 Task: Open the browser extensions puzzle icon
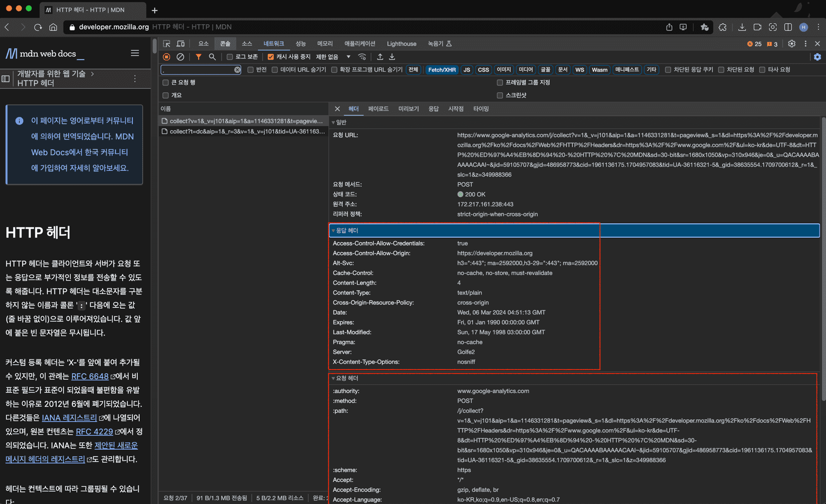tap(723, 27)
